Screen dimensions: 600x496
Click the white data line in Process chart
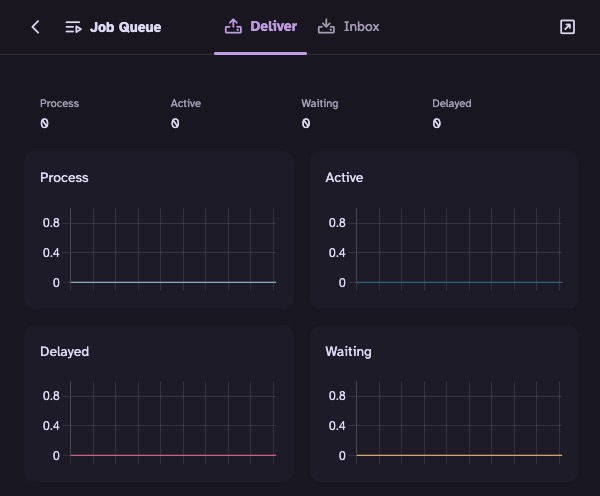point(173,282)
